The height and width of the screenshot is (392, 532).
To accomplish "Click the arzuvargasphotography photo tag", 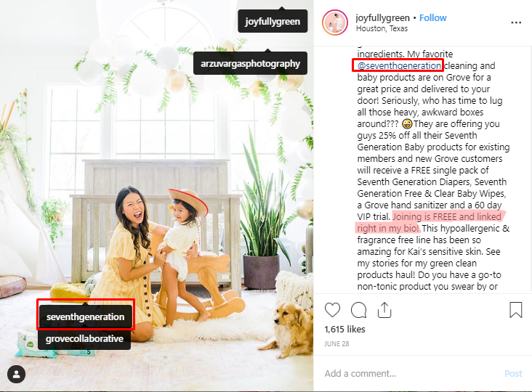I will coord(251,63).
